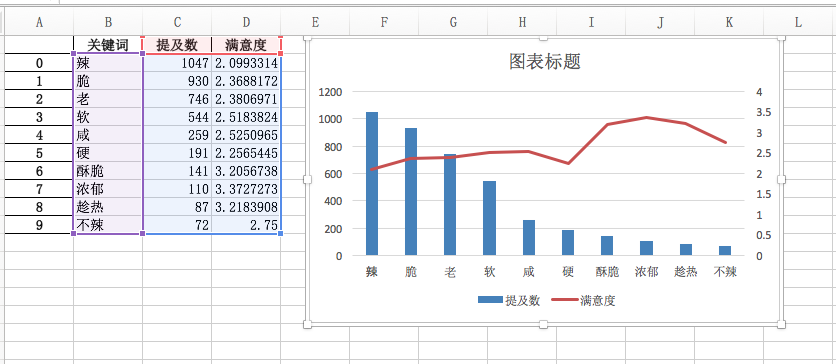
Task: Select the blue bar for 软
Action: (x=489, y=219)
